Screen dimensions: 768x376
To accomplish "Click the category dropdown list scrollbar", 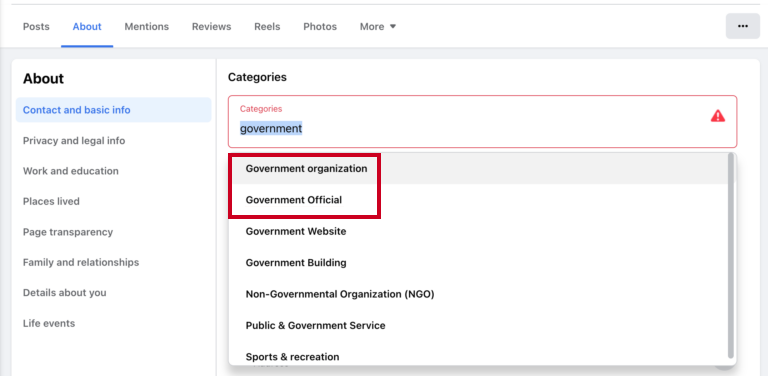I will [x=731, y=256].
